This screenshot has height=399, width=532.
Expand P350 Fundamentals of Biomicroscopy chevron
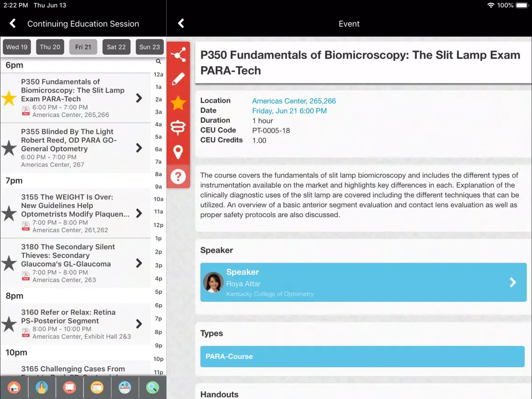point(139,98)
